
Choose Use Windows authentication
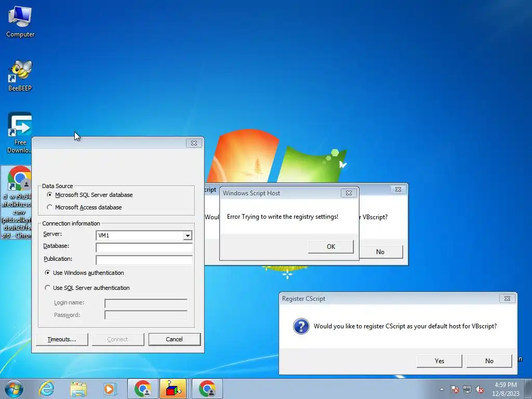click(x=85, y=273)
